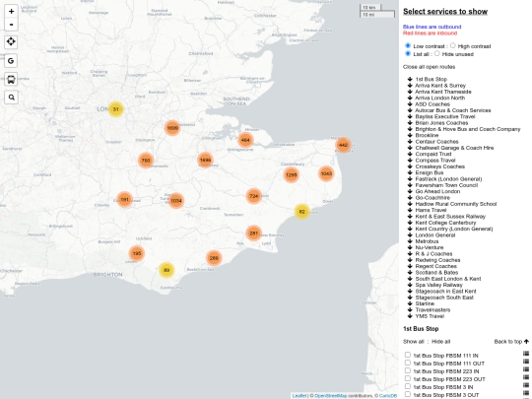Expand the 1295 cluster below Canterbury
Viewport: 532px width, 399px height.
click(x=291, y=175)
